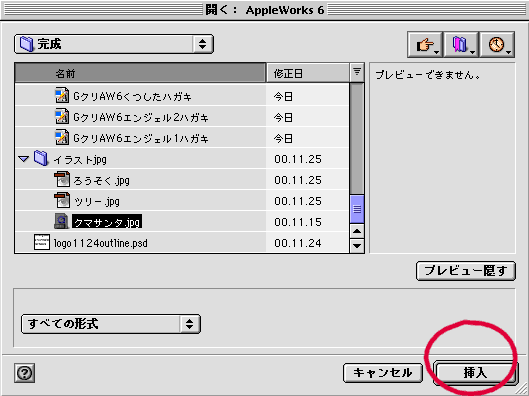Click the プレビュー隠す button

(x=466, y=271)
